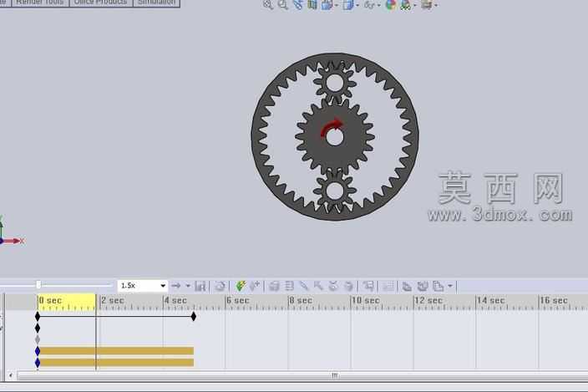Click the 0 sec timeline ruler label
This screenshot has width=588, height=392.
click(50, 300)
